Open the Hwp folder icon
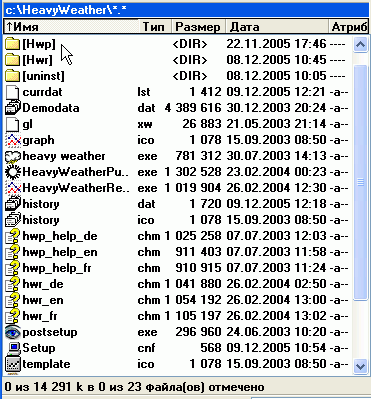The image size is (371, 399). click(12, 44)
